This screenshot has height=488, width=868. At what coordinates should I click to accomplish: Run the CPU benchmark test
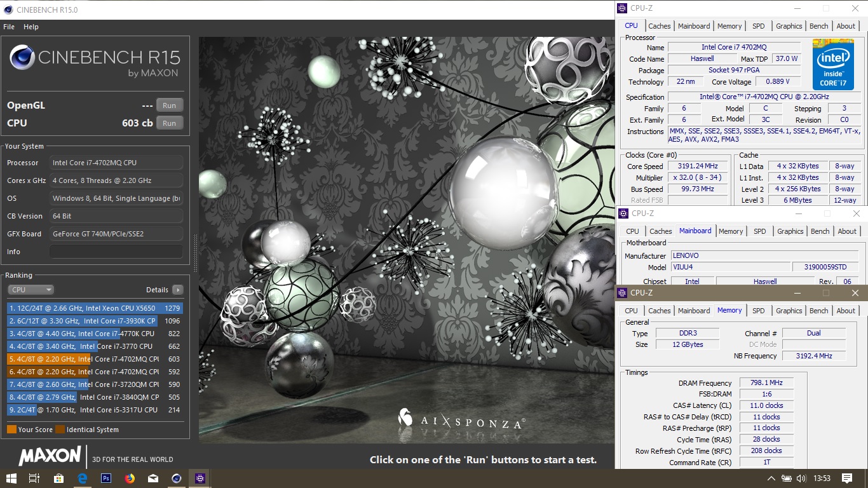pyautogui.click(x=169, y=123)
